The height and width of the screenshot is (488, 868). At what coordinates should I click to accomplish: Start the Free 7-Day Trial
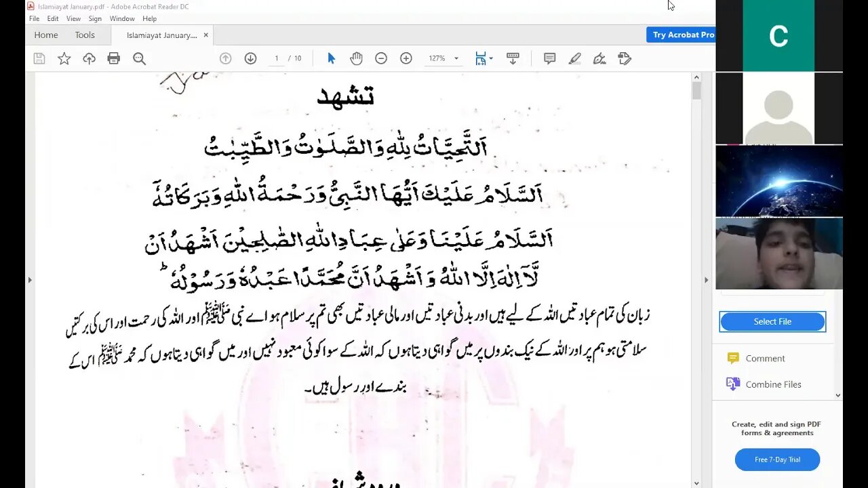pos(777,460)
